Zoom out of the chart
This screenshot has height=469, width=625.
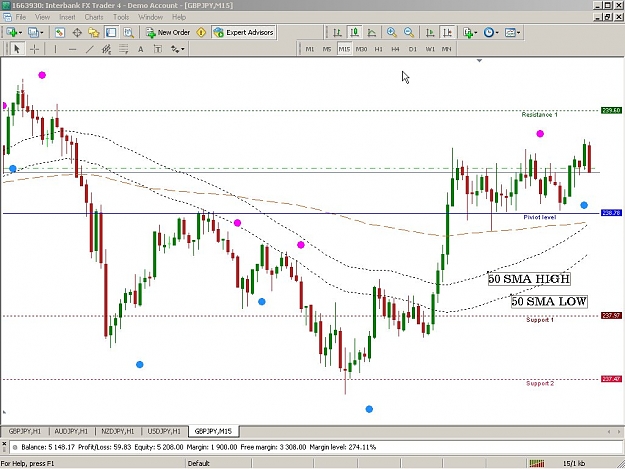tap(409, 32)
